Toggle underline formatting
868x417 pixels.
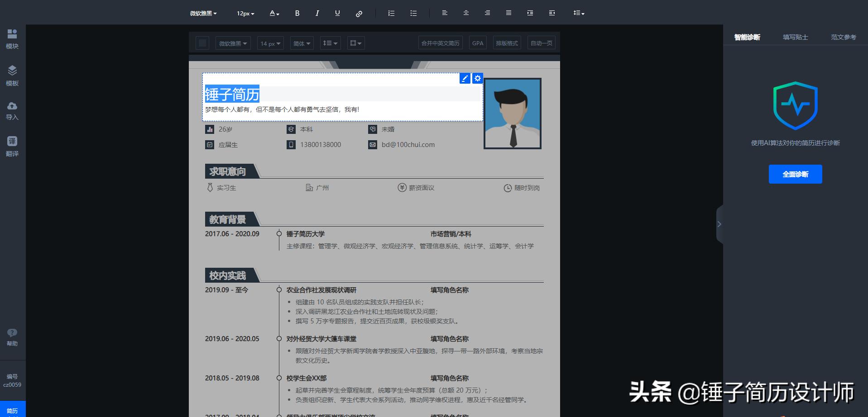coord(337,13)
